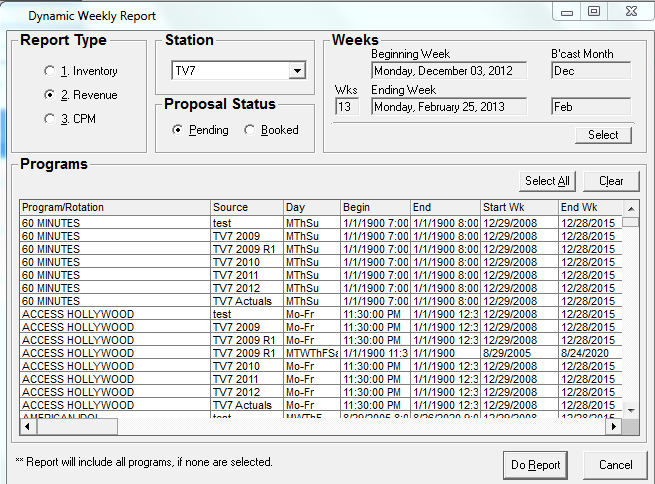Run the report with Do Report

[536, 465]
